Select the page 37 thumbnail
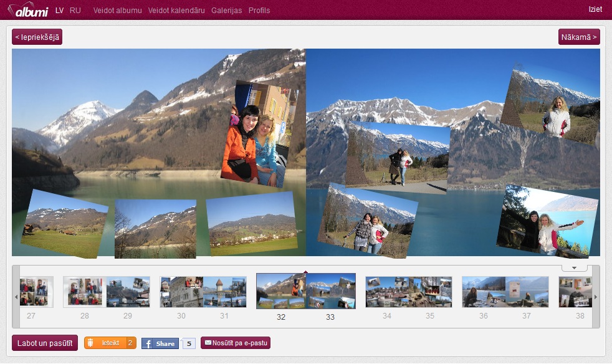 pos(527,291)
